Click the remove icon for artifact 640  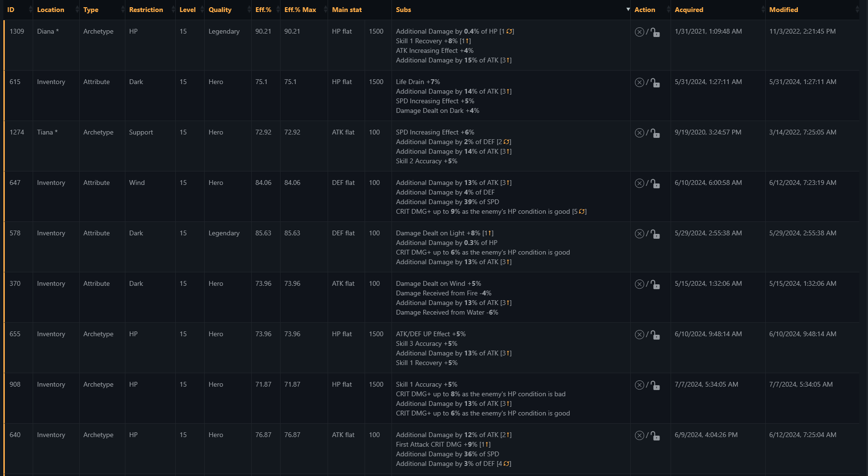[639, 435]
